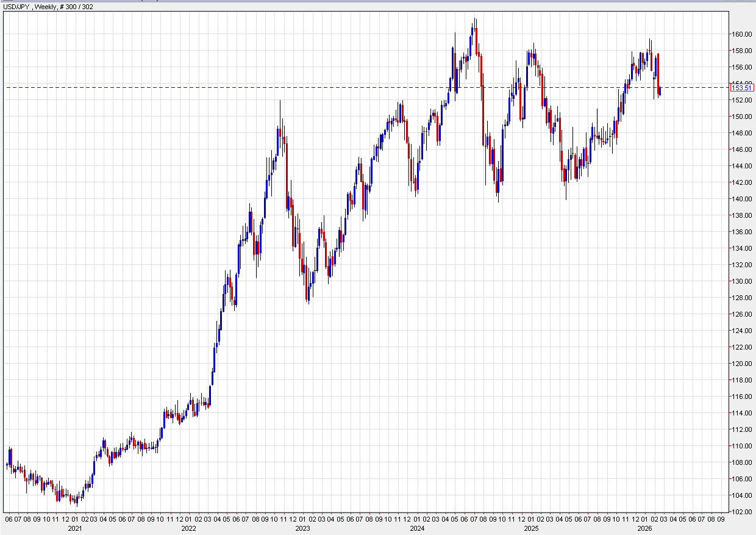The height and width of the screenshot is (535, 756).
Task: Select the 2022 year label
Action: tap(188, 530)
